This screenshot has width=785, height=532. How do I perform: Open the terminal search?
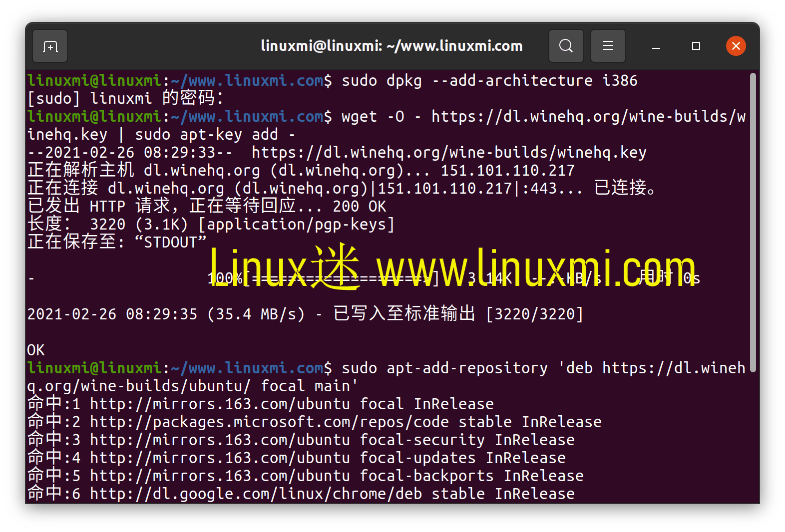pos(566,46)
